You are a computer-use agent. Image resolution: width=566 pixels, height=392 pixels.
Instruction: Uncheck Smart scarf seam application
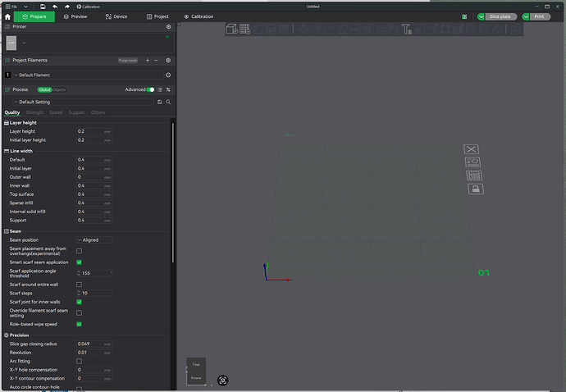(x=79, y=262)
